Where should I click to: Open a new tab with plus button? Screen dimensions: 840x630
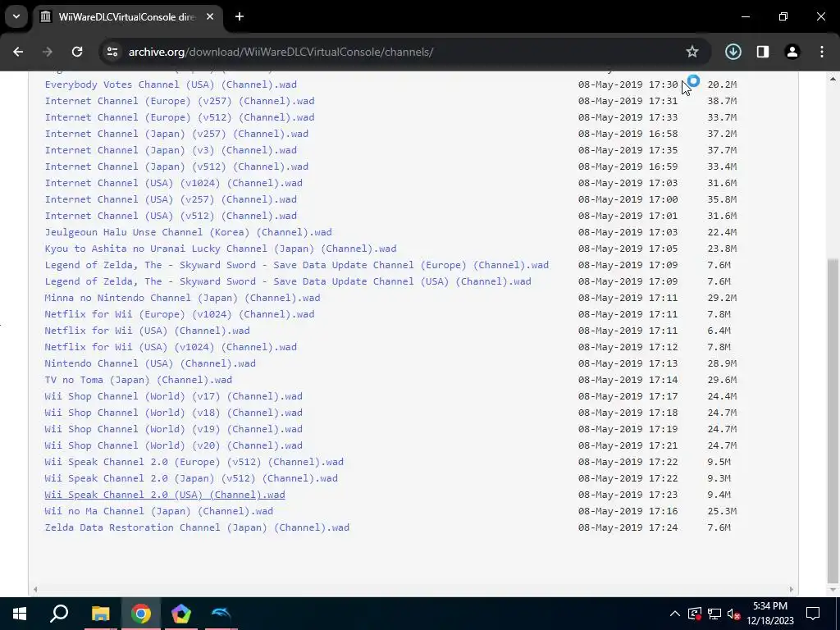(240, 16)
